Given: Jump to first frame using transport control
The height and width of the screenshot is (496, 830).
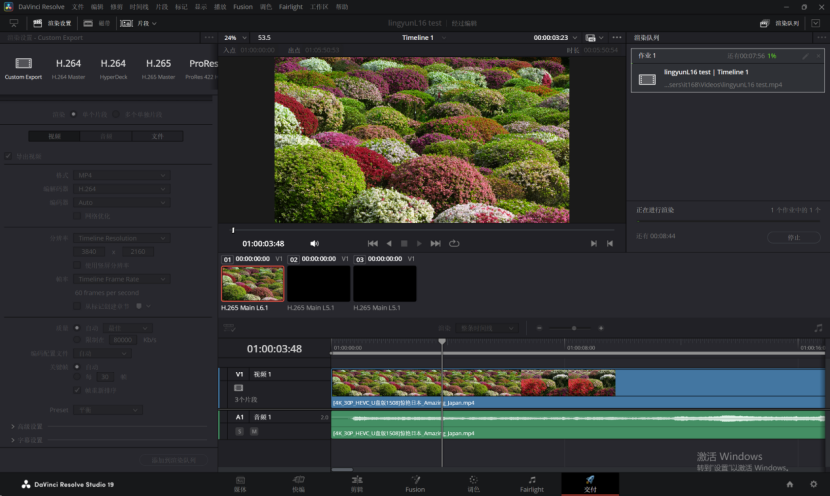Looking at the screenshot, I should pyautogui.click(x=373, y=243).
